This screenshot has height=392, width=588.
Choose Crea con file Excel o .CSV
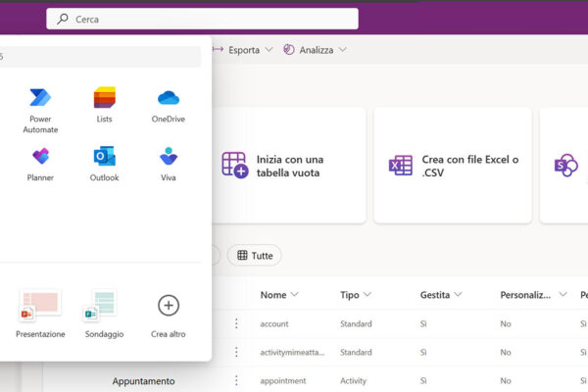click(453, 166)
